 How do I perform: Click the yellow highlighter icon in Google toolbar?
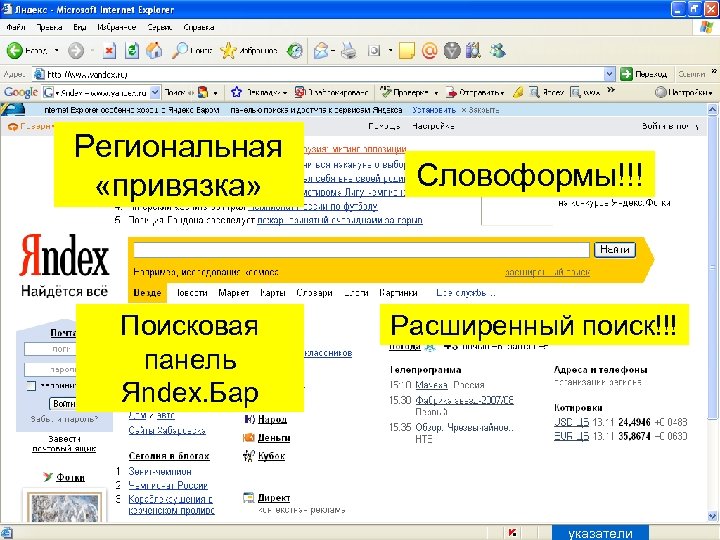point(518,92)
